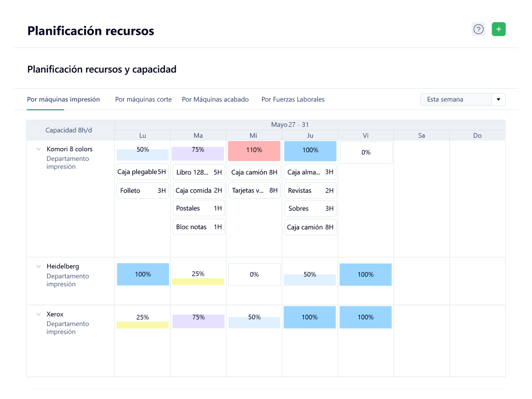Click Xerox Thursday 100% capacity bar
This screenshot has width=532, height=399.
[310, 317]
